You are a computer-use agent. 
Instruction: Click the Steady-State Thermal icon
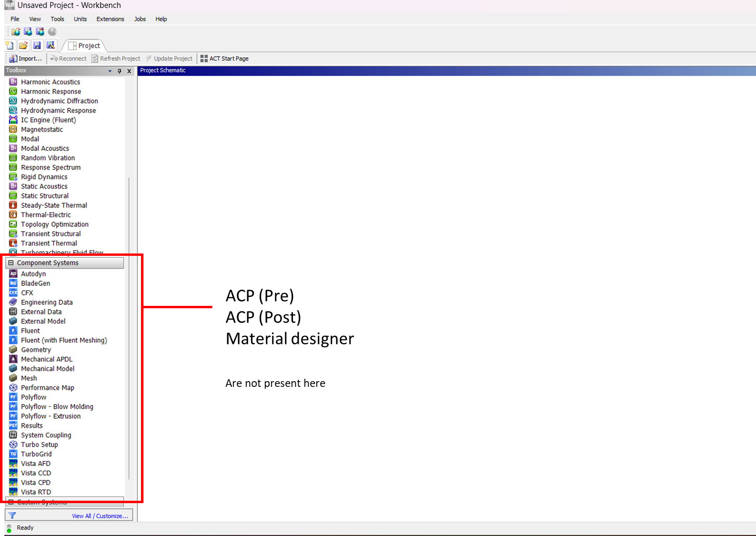click(x=13, y=205)
